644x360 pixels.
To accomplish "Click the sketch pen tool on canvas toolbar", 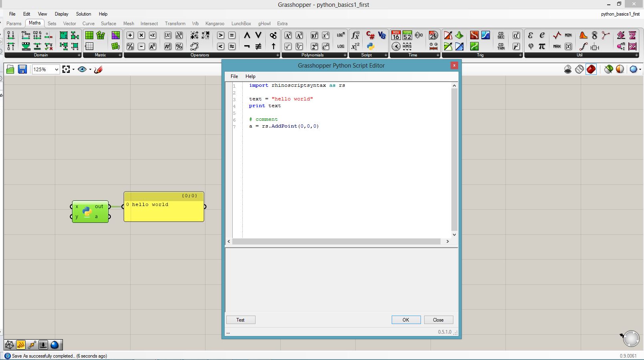I will click(99, 70).
